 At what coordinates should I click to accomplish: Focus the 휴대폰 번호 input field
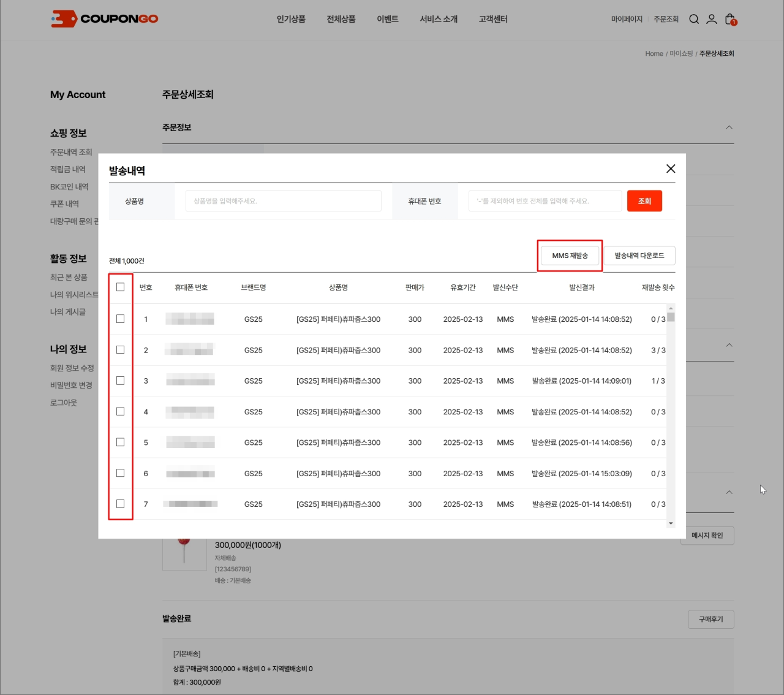point(545,201)
